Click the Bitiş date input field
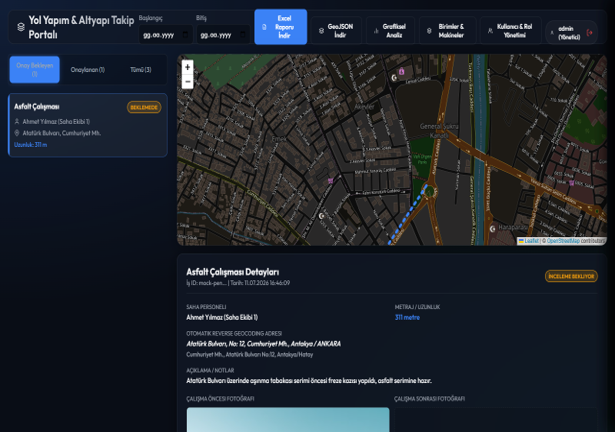Viewport: 615px width, 432px height. 223,35
